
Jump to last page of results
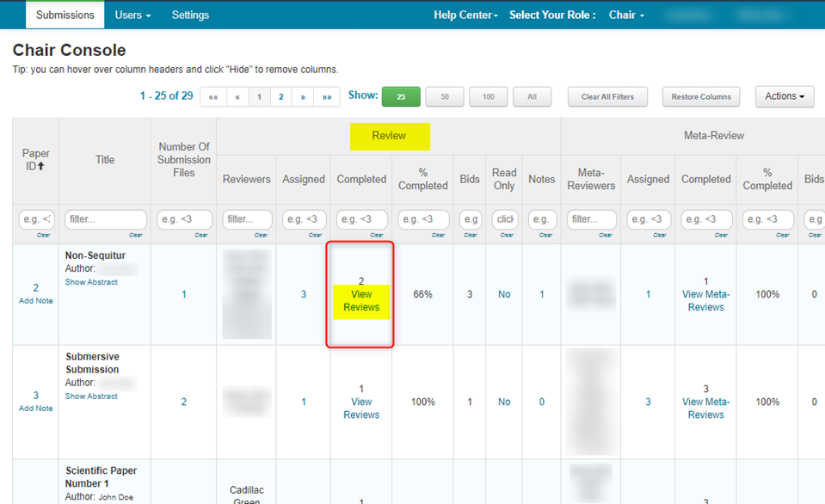point(327,97)
